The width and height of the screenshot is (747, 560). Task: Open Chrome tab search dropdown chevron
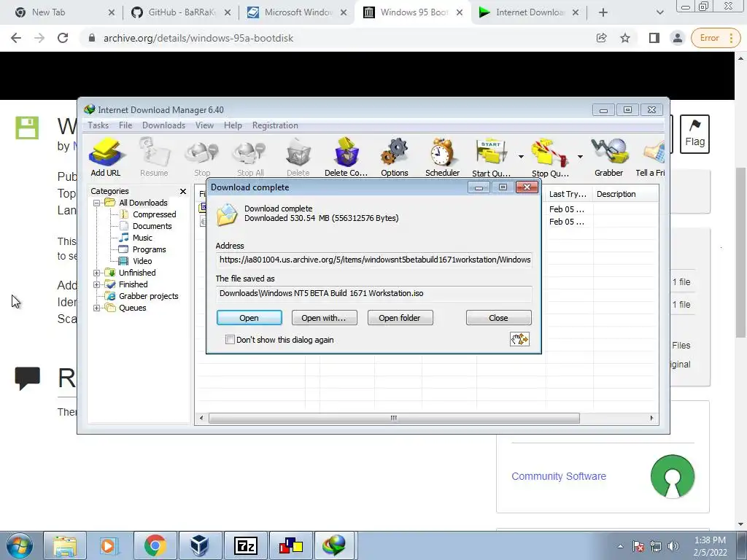pos(659,12)
